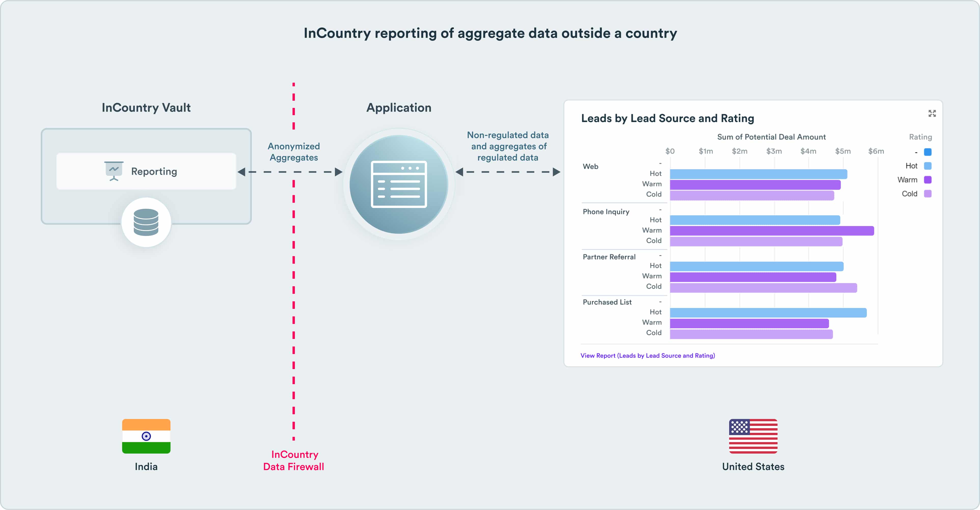Viewport: 980px width, 510px height.
Task: Click the 'InCountry Data Firewall' label
Action: pyautogui.click(x=294, y=461)
